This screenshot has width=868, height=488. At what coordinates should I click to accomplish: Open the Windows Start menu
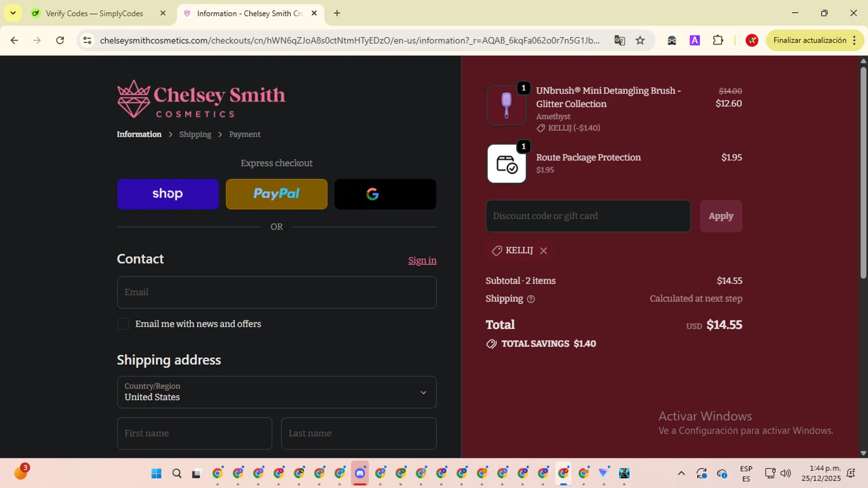pos(156,474)
